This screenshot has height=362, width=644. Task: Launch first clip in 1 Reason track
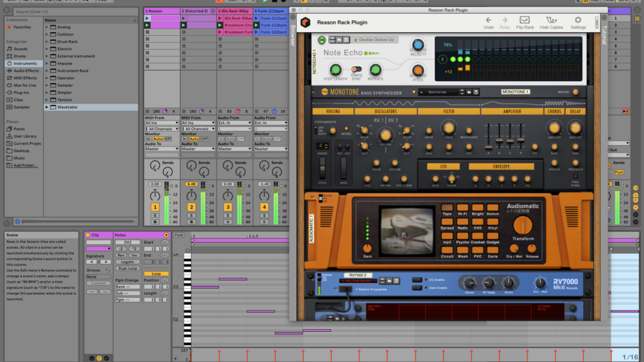pos(147,18)
